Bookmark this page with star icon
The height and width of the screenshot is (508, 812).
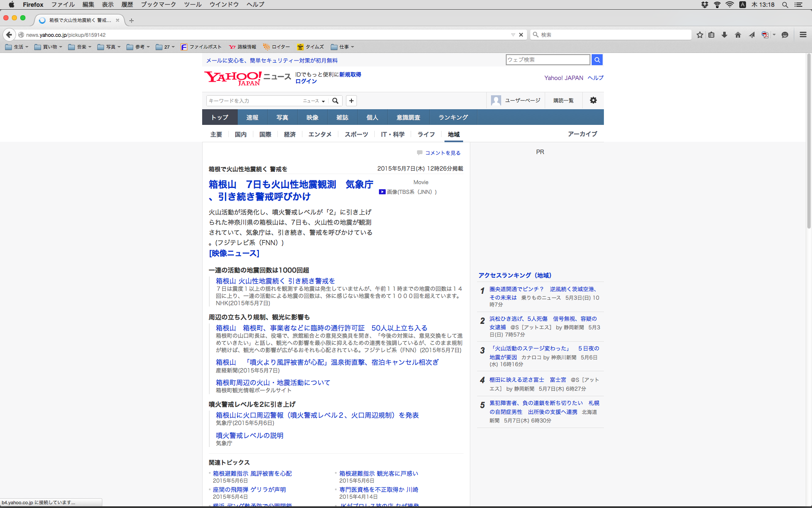pos(700,35)
